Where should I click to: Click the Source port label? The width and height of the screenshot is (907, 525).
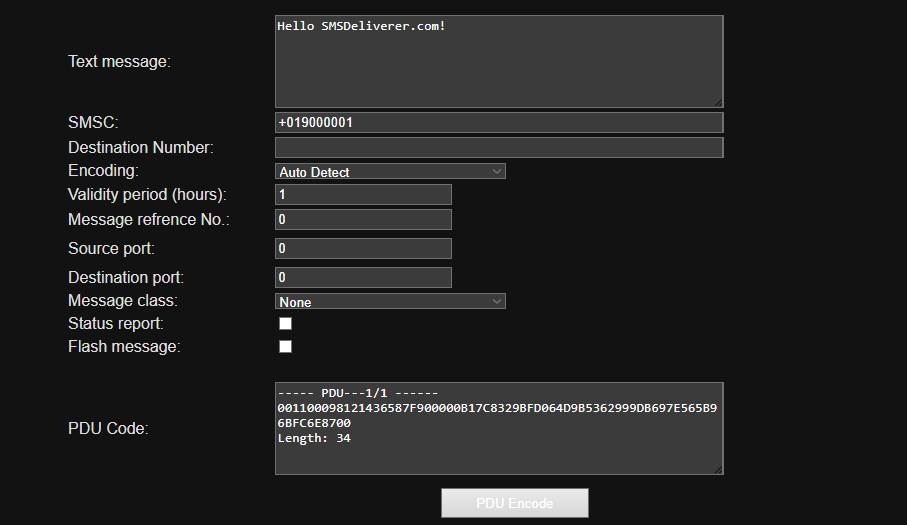[x=111, y=249]
